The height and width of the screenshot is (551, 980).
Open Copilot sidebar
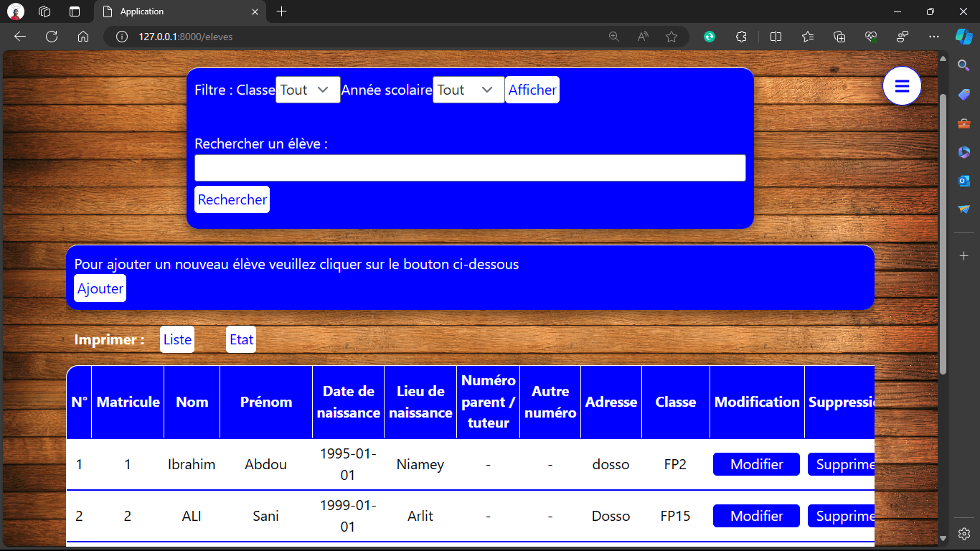pyautogui.click(x=963, y=36)
